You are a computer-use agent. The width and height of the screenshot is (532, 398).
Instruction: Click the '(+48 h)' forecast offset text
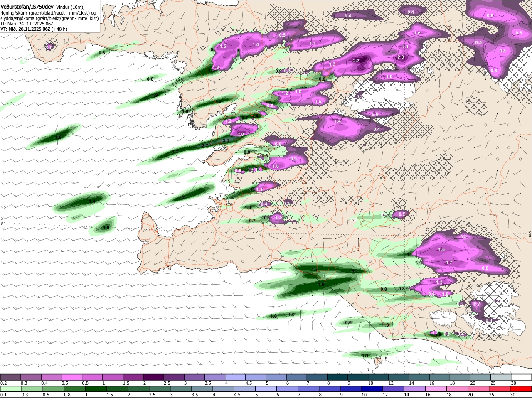(x=59, y=29)
